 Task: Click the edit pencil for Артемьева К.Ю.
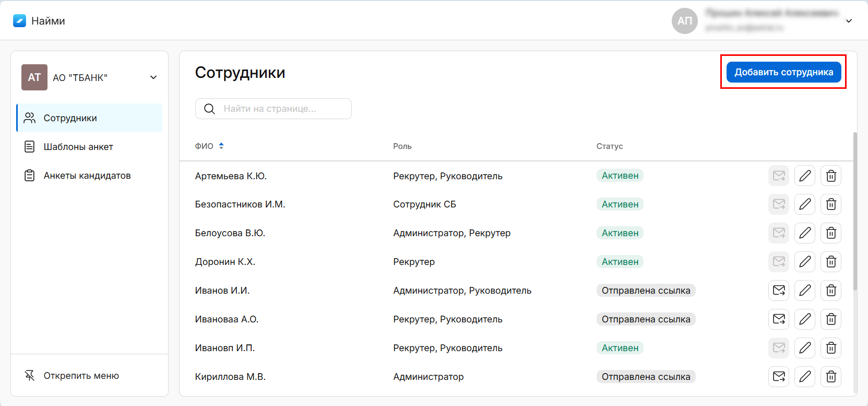tap(805, 176)
